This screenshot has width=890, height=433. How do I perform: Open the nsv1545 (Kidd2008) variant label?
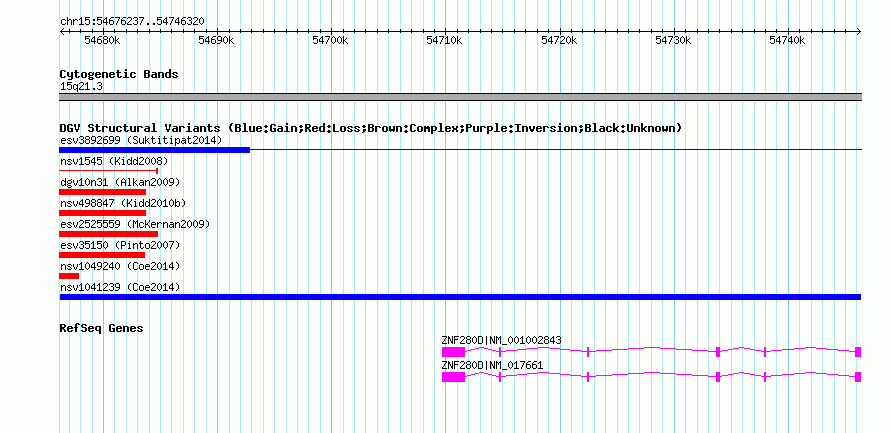(114, 161)
